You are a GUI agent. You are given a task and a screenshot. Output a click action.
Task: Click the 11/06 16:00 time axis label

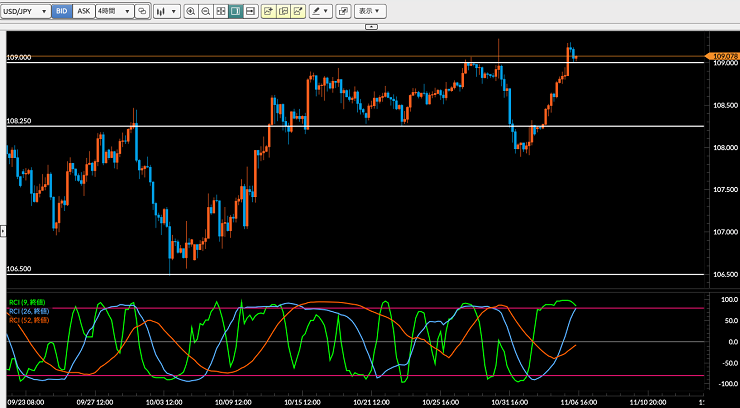(580, 402)
